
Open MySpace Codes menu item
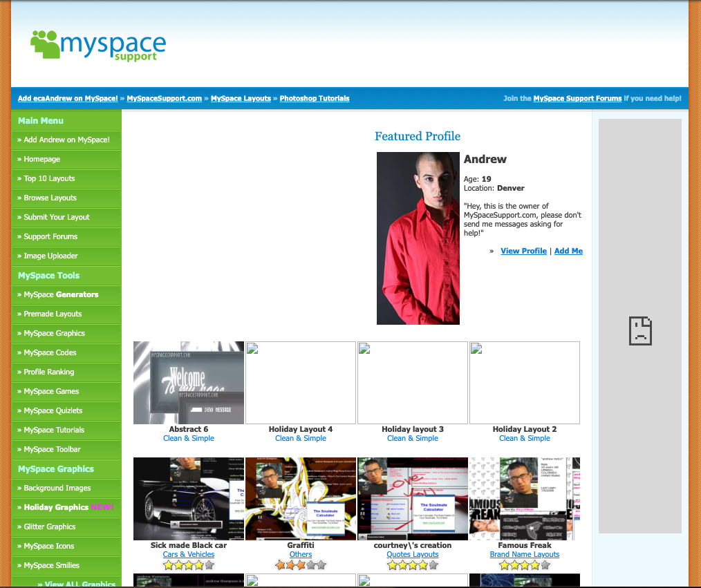point(66,352)
